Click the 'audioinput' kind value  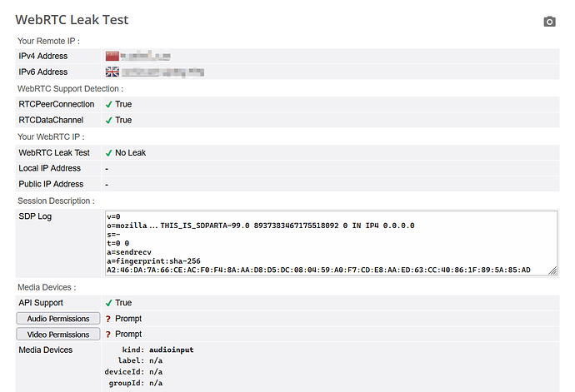coord(172,350)
